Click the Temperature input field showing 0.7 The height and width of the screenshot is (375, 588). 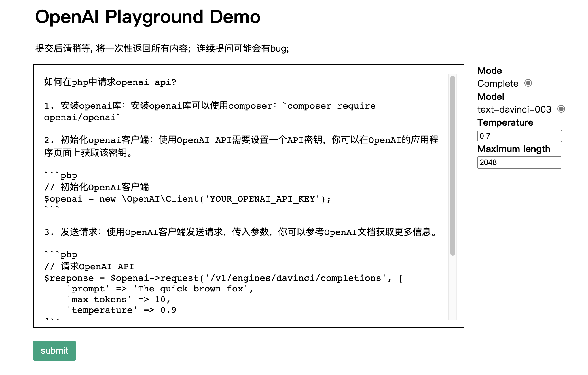pyautogui.click(x=519, y=136)
